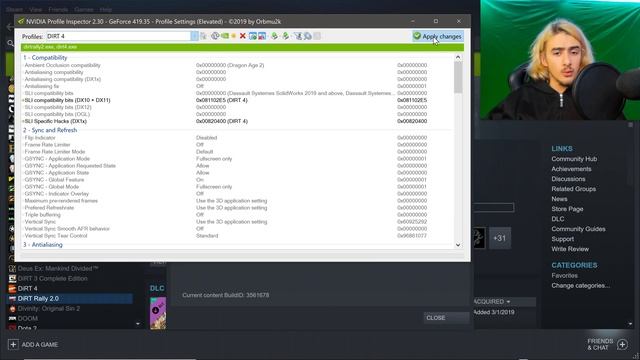Open the Community Hub link
Viewport: 640px width, 360px height.
pyautogui.click(x=574, y=159)
